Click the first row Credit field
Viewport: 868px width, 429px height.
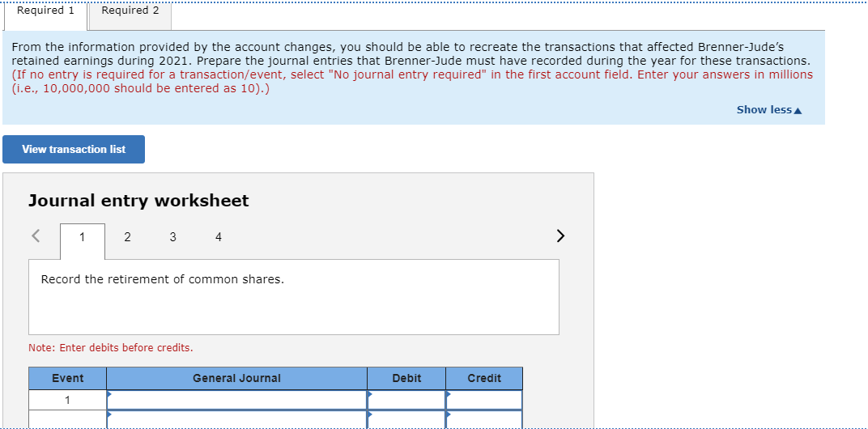pos(484,400)
